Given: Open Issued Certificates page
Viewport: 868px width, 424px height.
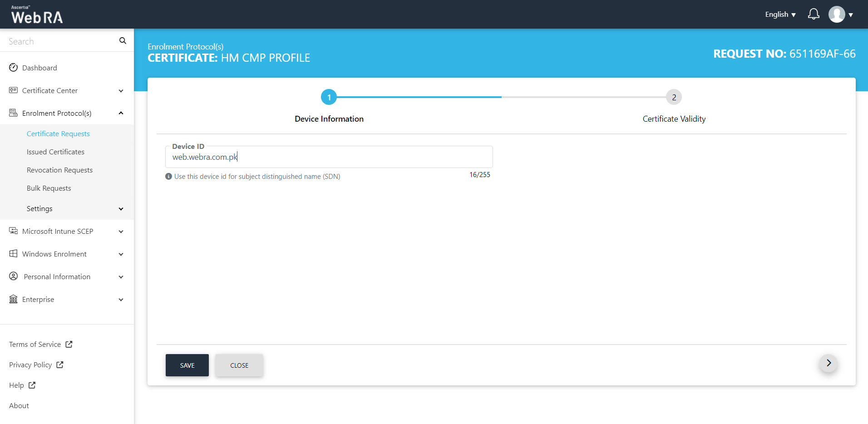Looking at the screenshot, I should tap(55, 152).
